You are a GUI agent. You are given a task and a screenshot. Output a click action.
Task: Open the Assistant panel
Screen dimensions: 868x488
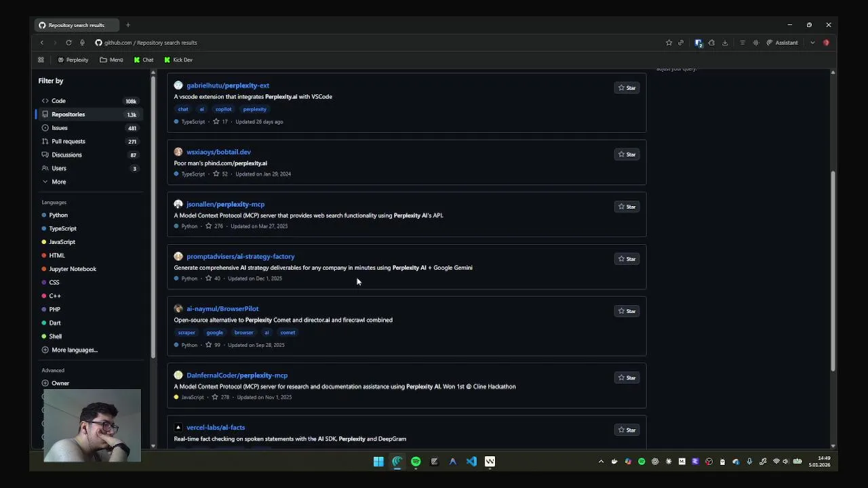[782, 43]
